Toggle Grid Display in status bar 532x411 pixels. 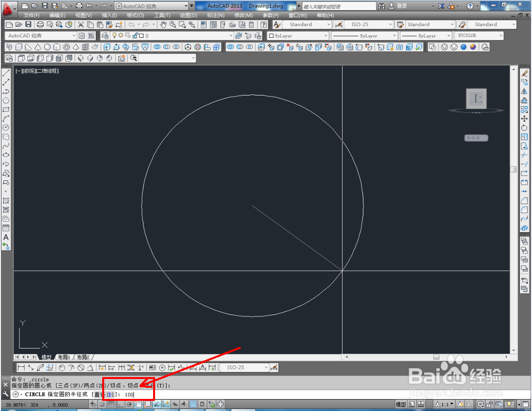coord(111,404)
